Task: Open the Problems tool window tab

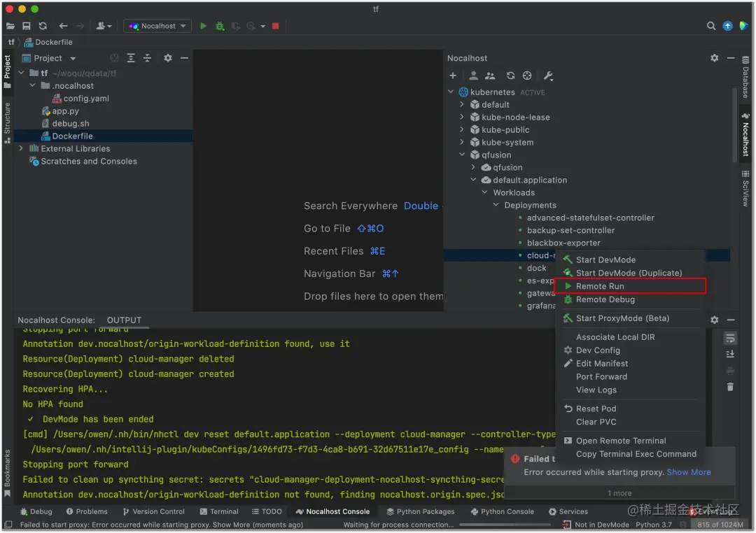Action: point(87,511)
